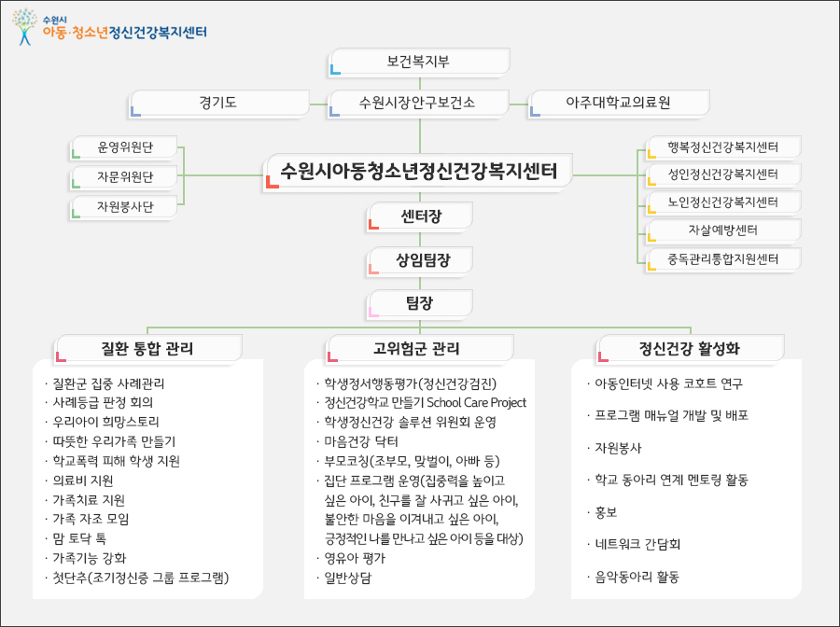Select the 중독관리통합지원센터 box

(x=723, y=259)
